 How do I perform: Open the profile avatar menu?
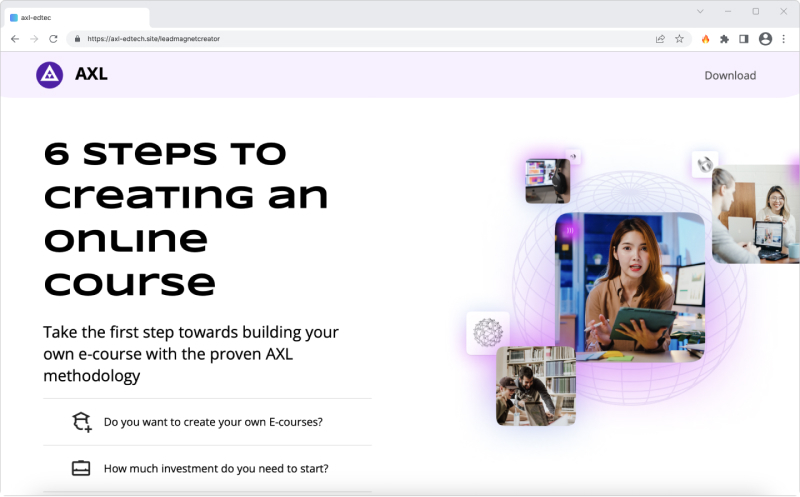pyautogui.click(x=765, y=39)
